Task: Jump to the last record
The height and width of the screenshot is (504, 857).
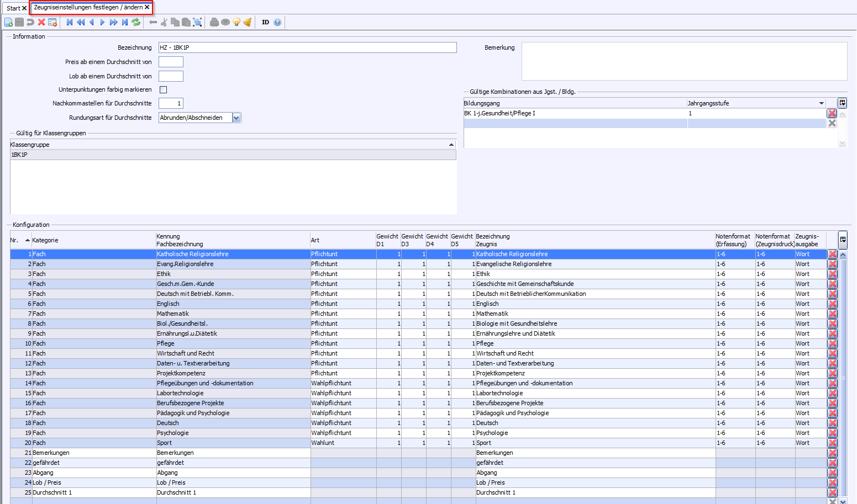Action: 125,22
